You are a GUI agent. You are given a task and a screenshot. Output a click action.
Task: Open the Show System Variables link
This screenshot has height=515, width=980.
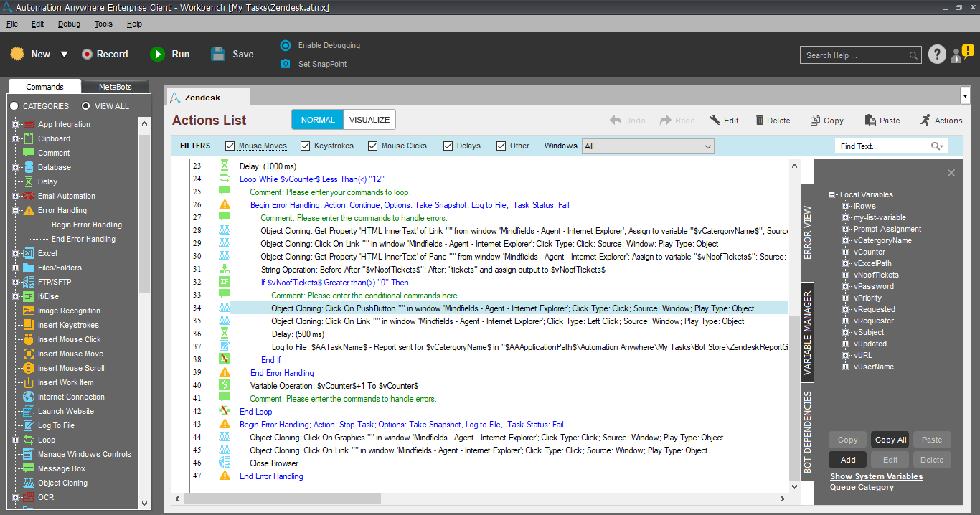pyautogui.click(x=876, y=476)
